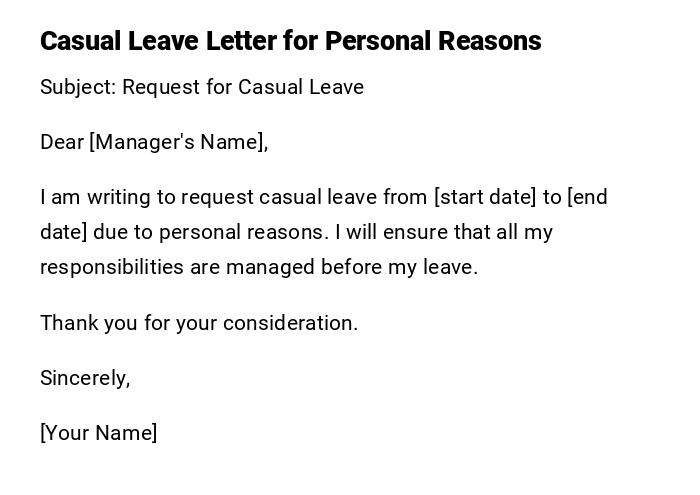Click the 'Subject: Request for Casual Leave' line
This screenshot has height=495, width=700.
[202, 87]
